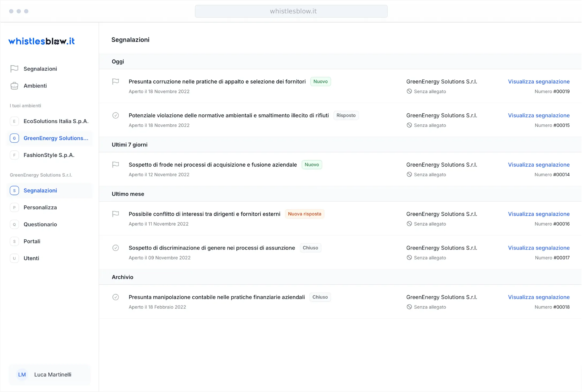The width and height of the screenshot is (582, 392).
Task: Open Visualizza segnalazione for report #00014
Action: tap(539, 165)
